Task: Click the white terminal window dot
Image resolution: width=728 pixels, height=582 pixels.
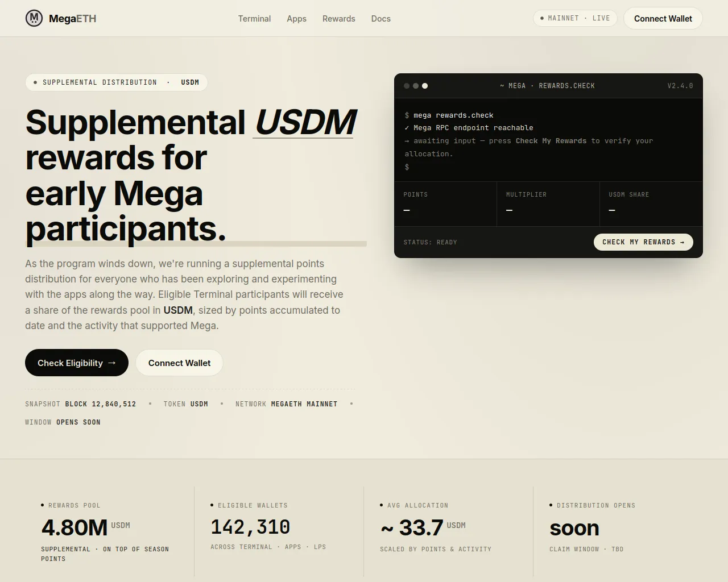Action: point(425,86)
